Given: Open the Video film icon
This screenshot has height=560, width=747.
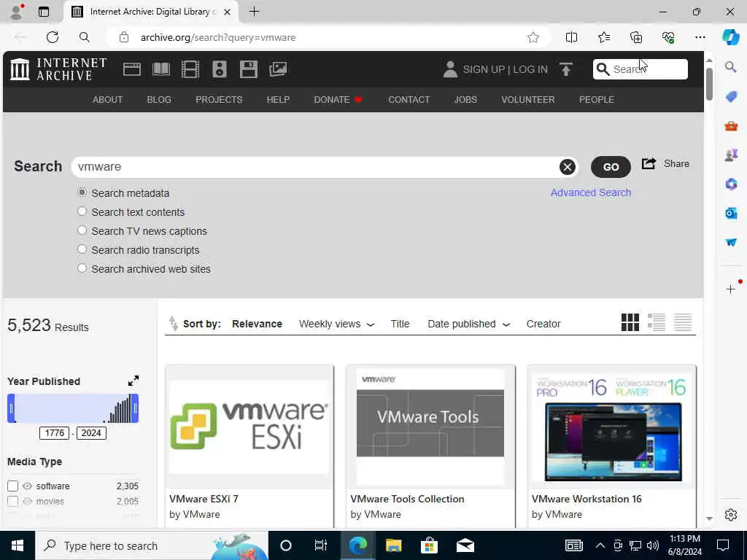Looking at the screenshot, I should tap(190, 69).
